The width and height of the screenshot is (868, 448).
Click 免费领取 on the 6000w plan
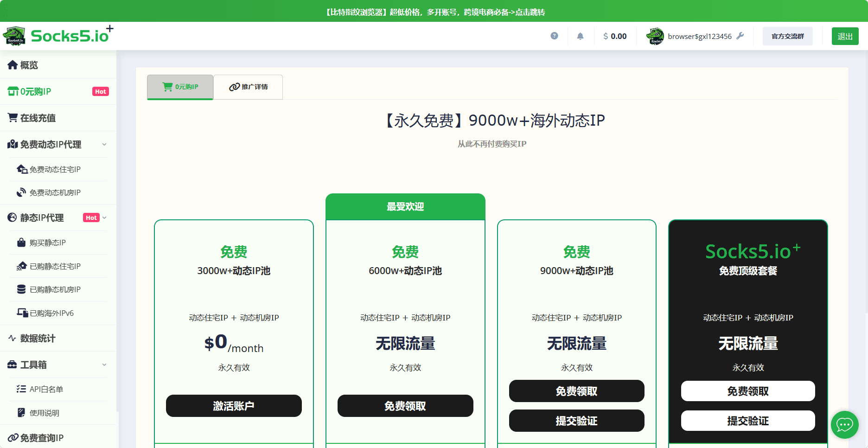point(405,406)
